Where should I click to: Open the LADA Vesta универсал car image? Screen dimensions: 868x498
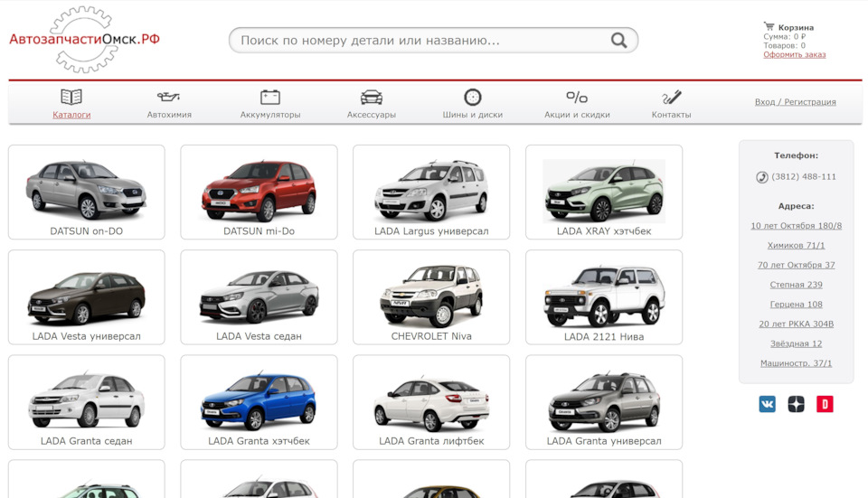point(87,297)
